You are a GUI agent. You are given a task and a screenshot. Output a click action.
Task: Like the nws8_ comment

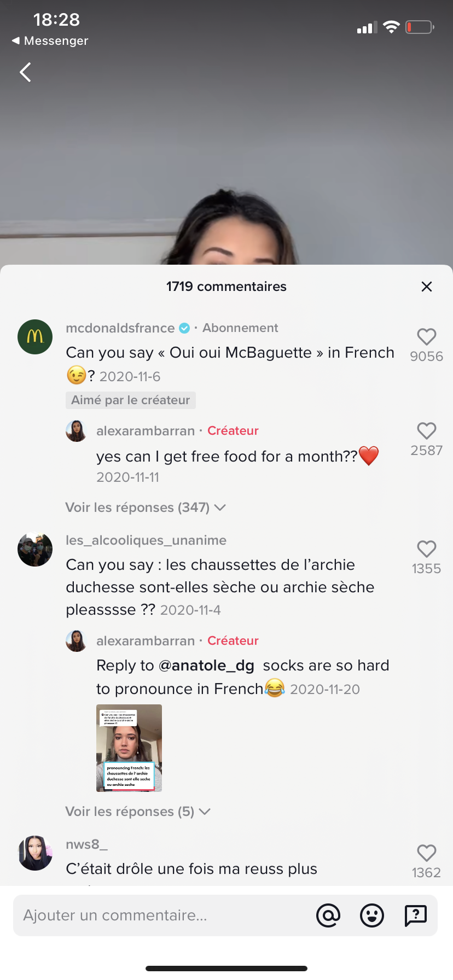tap(427, 853)
